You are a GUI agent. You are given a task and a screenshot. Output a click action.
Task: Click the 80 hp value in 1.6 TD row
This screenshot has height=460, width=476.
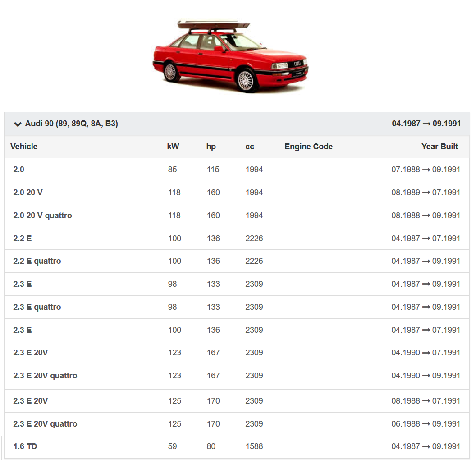pyautogui.click(x=211, y=446)
